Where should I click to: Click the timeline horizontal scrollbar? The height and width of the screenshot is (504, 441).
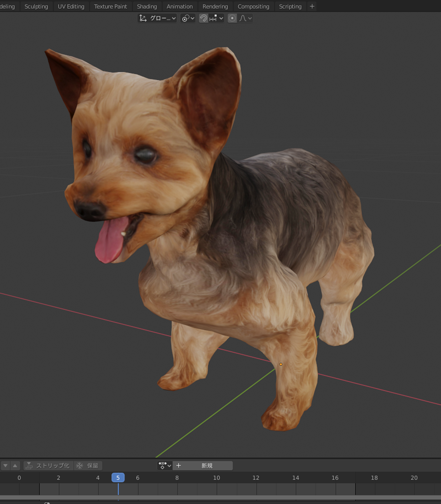[x=220, y=498]
